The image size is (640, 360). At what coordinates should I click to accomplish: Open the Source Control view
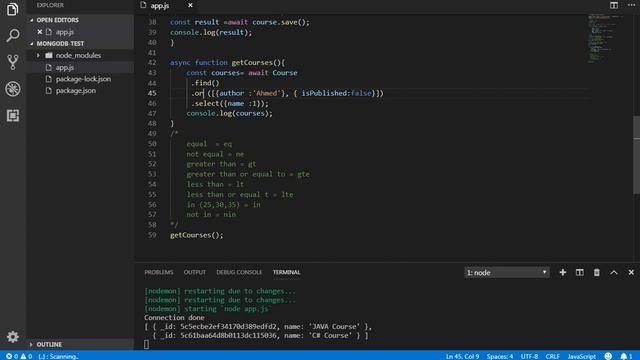pos(13,62)
